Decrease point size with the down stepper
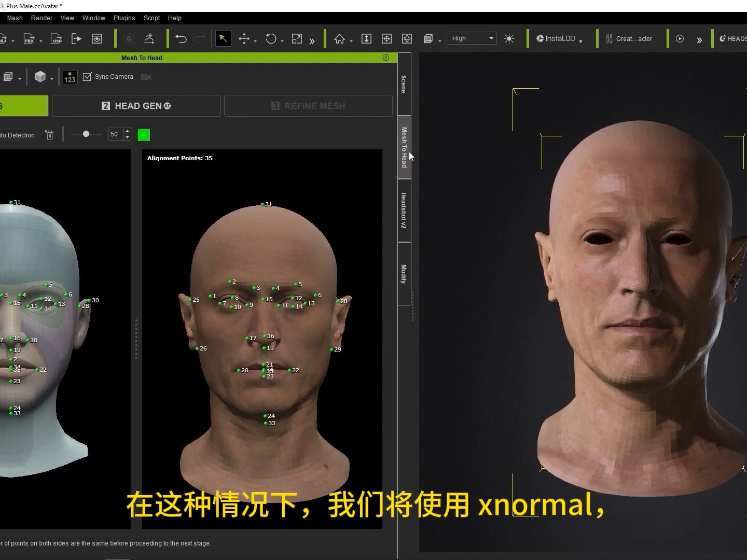This screenshot has width=747, height=560. (x=128, y=137)
